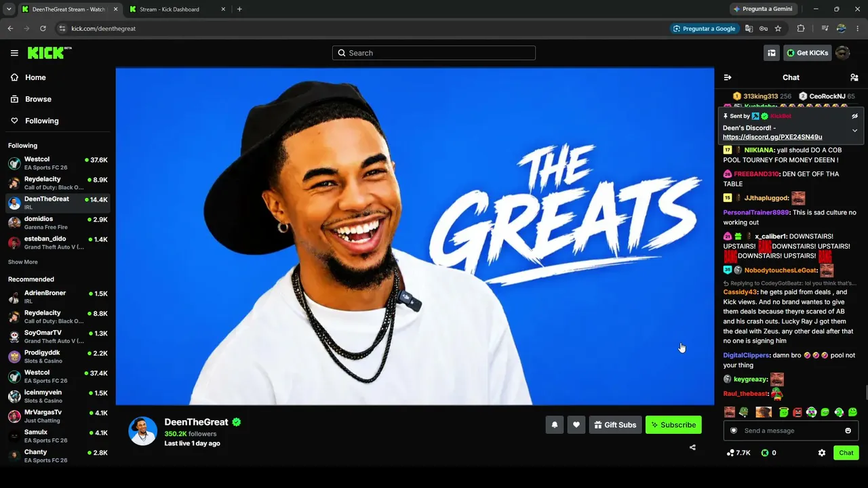Open MrVargasTv Just Chatting channel
Screen dimensions: 868x488
click(x=58, y=416)
